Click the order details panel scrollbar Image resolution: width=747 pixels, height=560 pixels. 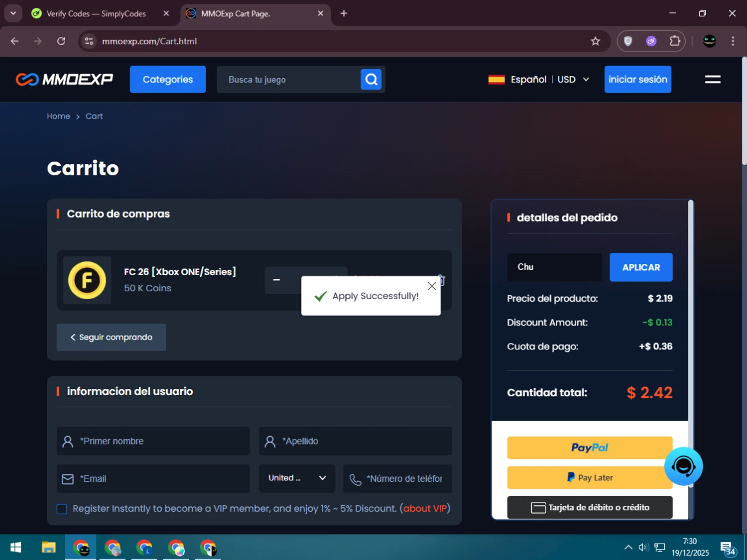pos(691,343)
